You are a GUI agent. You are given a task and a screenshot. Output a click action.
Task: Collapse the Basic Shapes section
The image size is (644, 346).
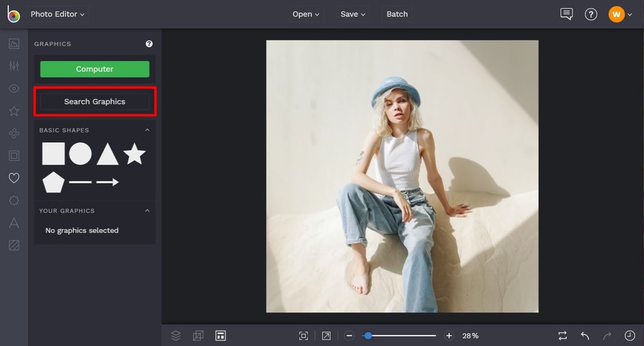(147, 130)
